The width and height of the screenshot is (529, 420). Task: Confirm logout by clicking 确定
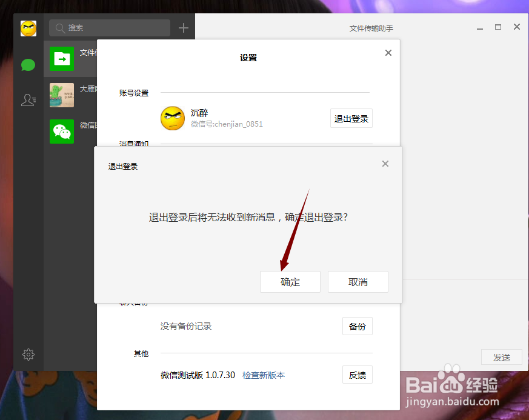point(290,281)
